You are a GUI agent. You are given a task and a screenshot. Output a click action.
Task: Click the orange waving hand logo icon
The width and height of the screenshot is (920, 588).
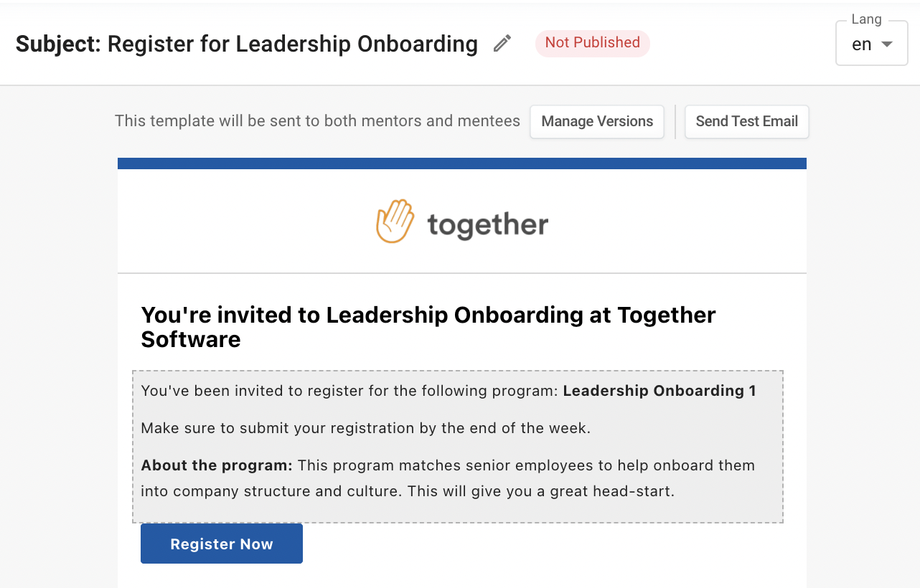click(x=395, y=221)
